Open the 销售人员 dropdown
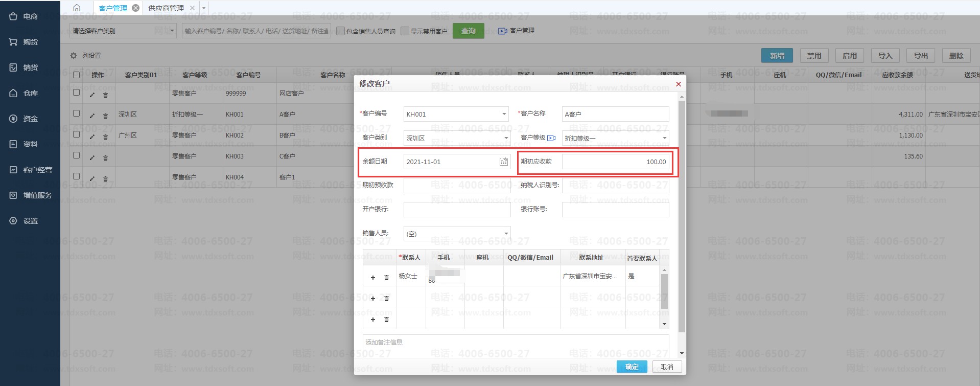Image resolution: width=980 pixels, height=386 pixels. (x=506, y=234)
